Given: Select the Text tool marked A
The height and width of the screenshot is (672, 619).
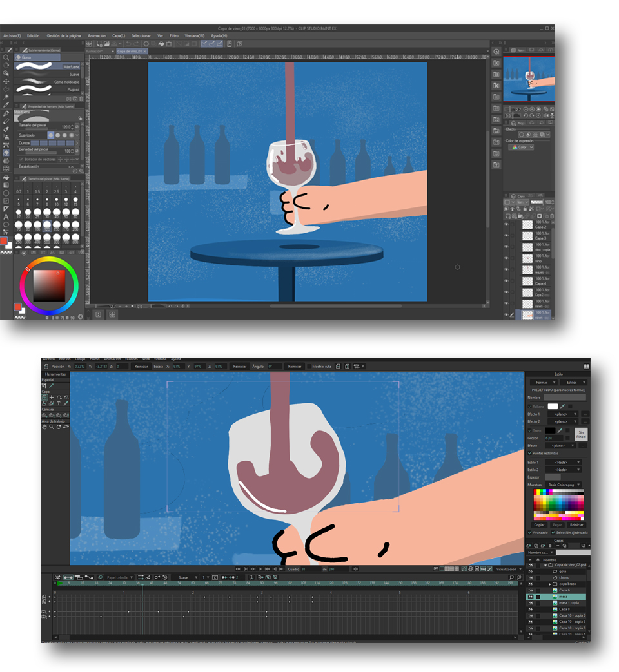Looking at the screenshot, I should (6, 217).
